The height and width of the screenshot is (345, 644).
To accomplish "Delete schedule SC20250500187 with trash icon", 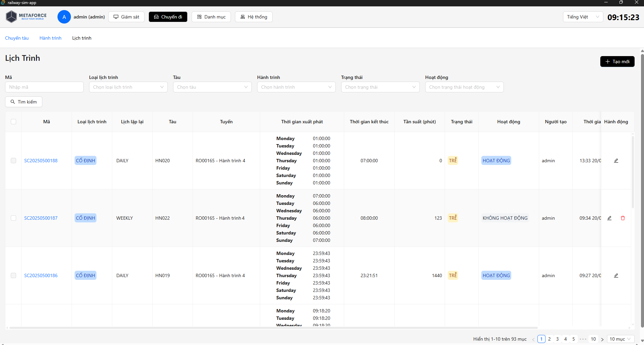I will pos(622,218).
